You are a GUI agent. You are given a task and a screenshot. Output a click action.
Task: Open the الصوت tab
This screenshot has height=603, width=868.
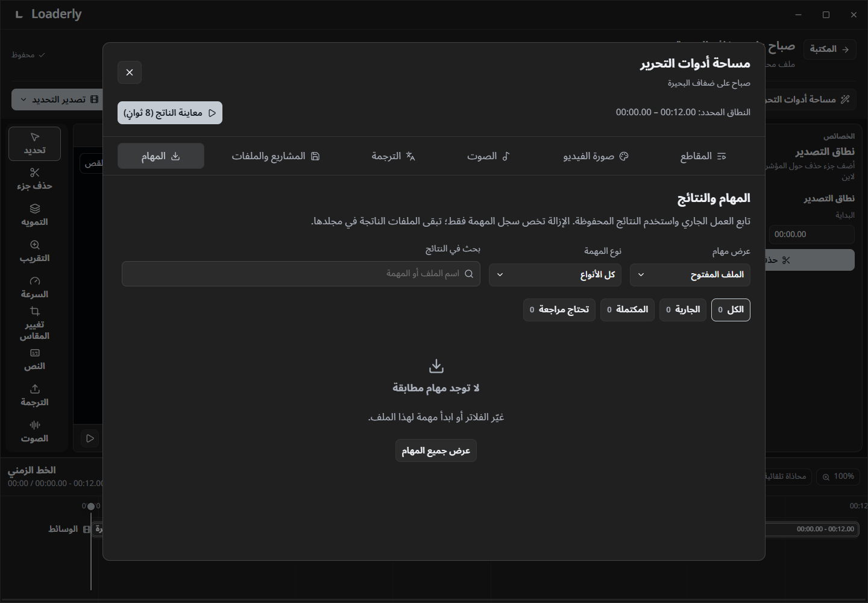click(488, 156)
